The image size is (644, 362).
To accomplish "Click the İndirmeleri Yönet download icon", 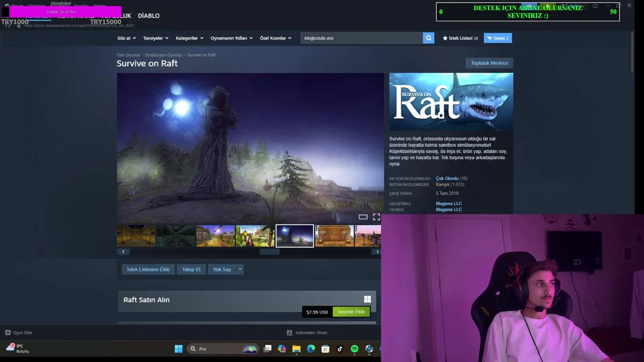I will (289, 332).
